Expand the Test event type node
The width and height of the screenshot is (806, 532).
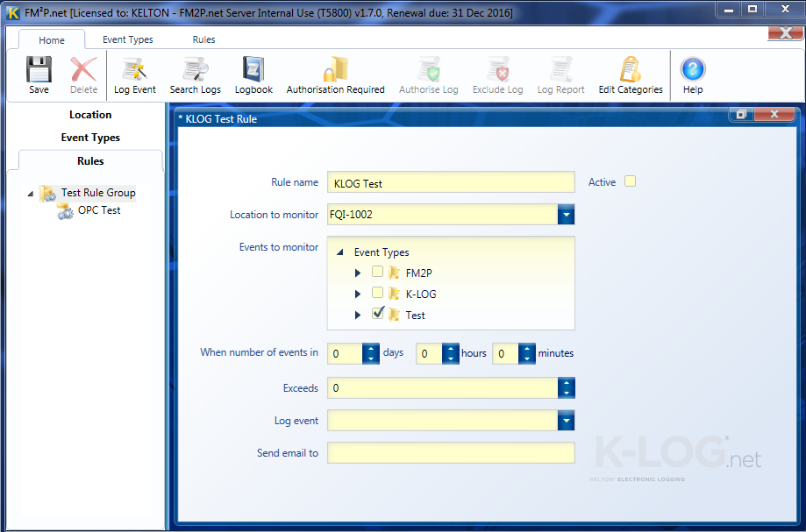click(x=358, y=316)
